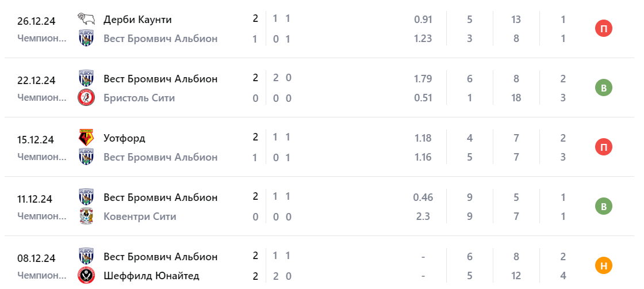644x289 pixels.
Task: Click the green win badge for 11.12.24
Action: coord(604,207)
